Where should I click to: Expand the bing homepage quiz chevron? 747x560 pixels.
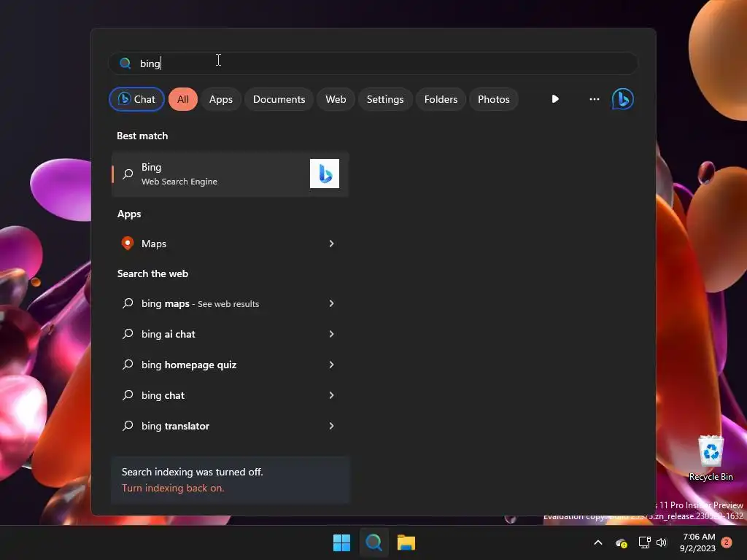coord(332,365)
